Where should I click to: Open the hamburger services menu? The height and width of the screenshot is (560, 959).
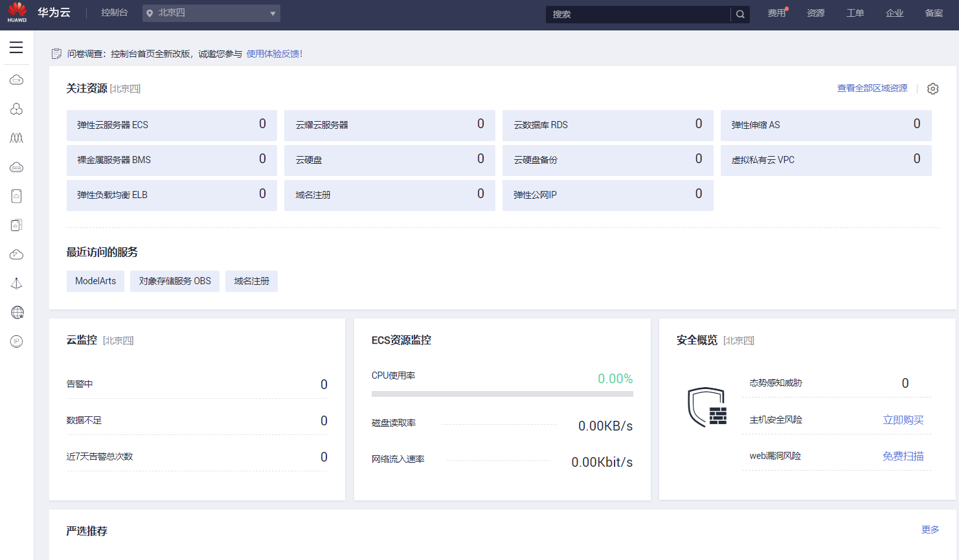[x=16, y=47]
